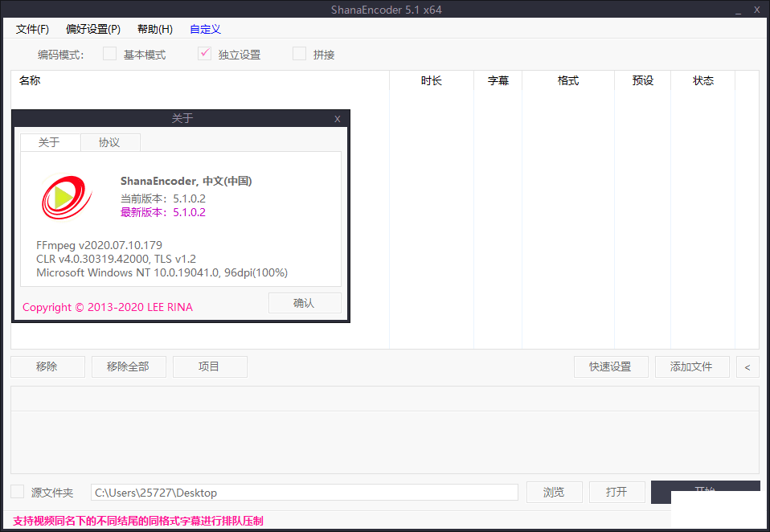Click the 名称 column header
This screenshot has height=532, width=770.
pos(200,80)
